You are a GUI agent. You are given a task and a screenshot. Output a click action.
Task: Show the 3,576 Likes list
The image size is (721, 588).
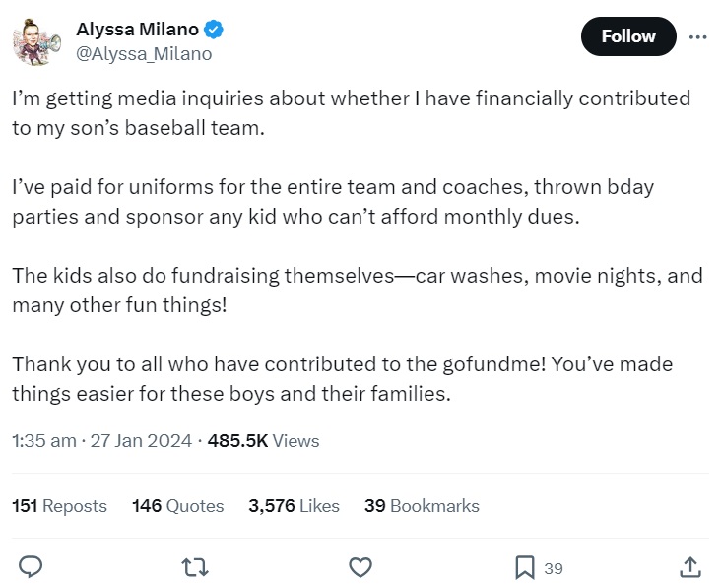(294, 506)
